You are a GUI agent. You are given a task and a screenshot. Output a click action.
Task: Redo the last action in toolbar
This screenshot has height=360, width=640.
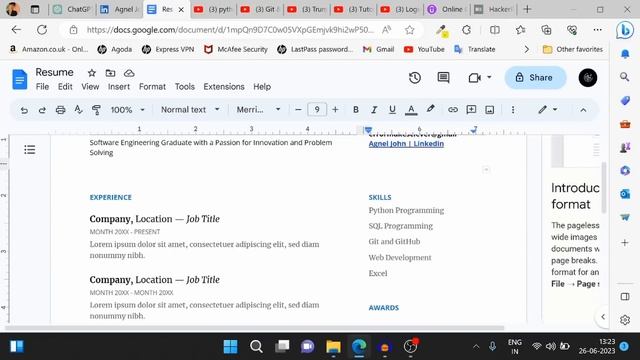click(x=42, y=110)
